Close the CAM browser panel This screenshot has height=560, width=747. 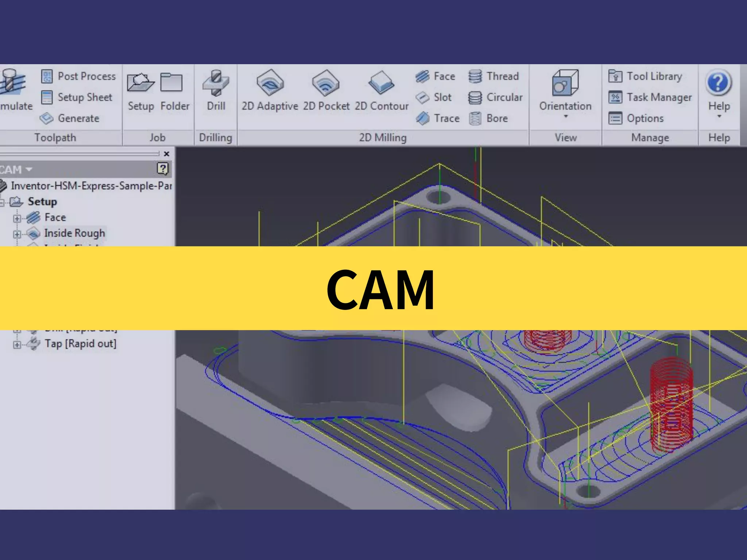[x=167, y=154]
